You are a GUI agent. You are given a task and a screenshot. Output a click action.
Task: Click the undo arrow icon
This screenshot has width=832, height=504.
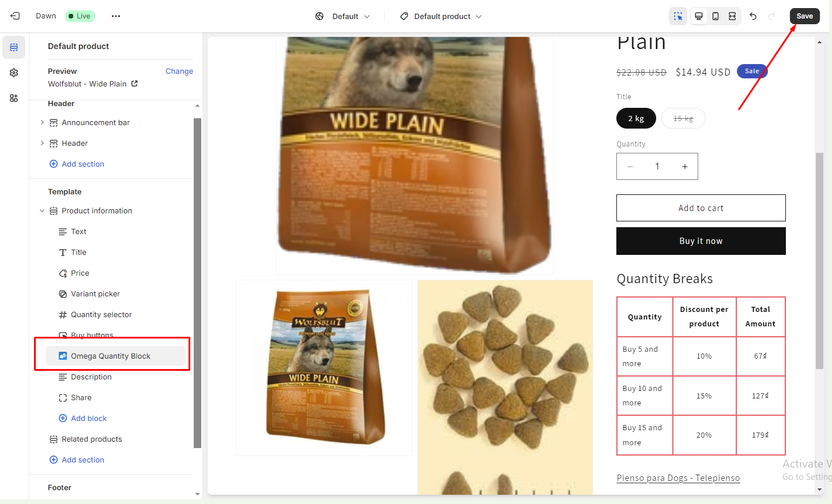(x=753, y=16)
